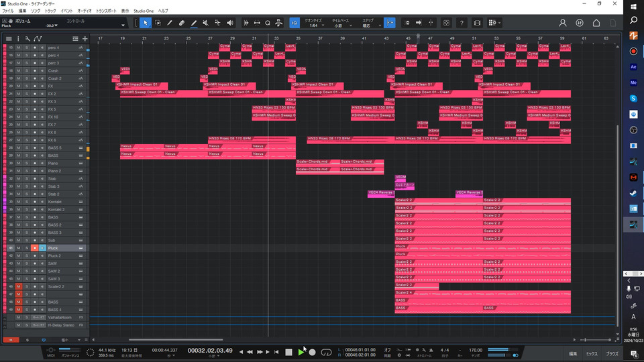Open the Home start page icon

[x=596, y=23]
